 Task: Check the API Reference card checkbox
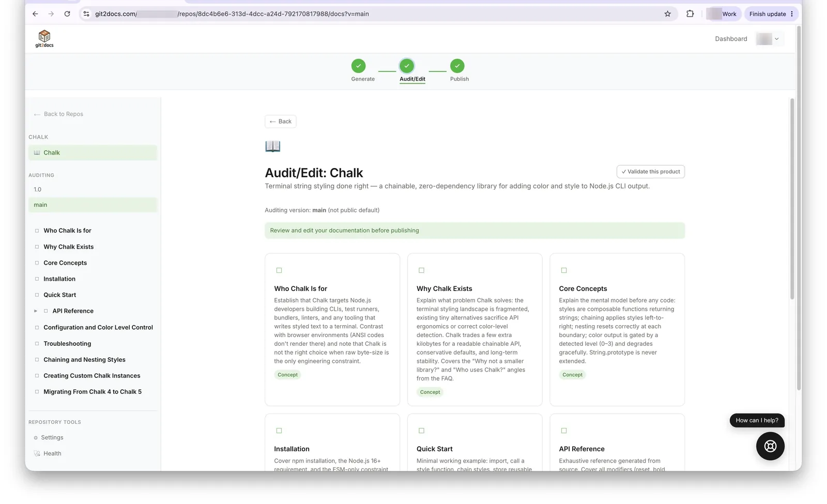564,431
